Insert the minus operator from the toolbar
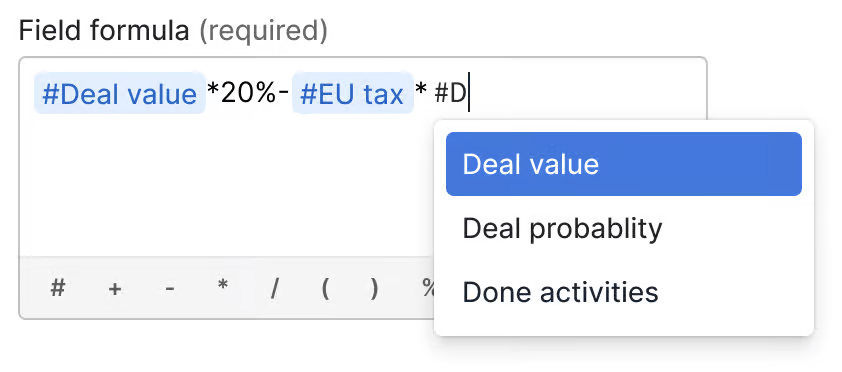 [170, 289]
